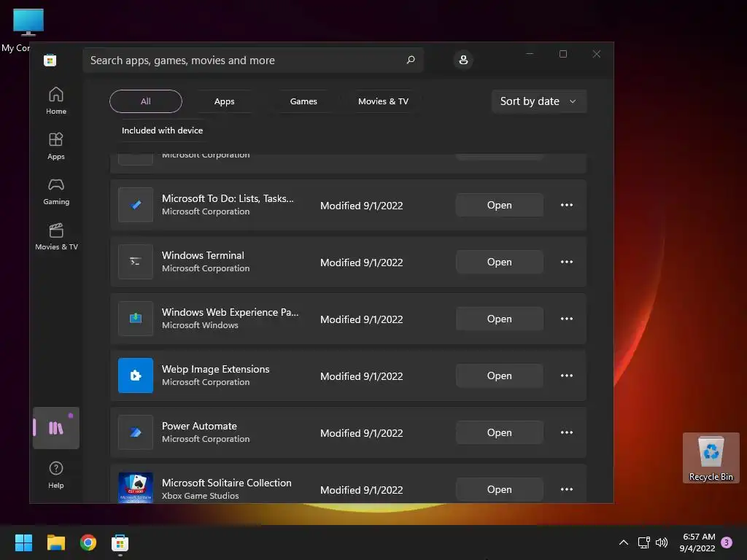Select the All filter tab
Screen dimensions: 747x560
(x=146, y=101)
